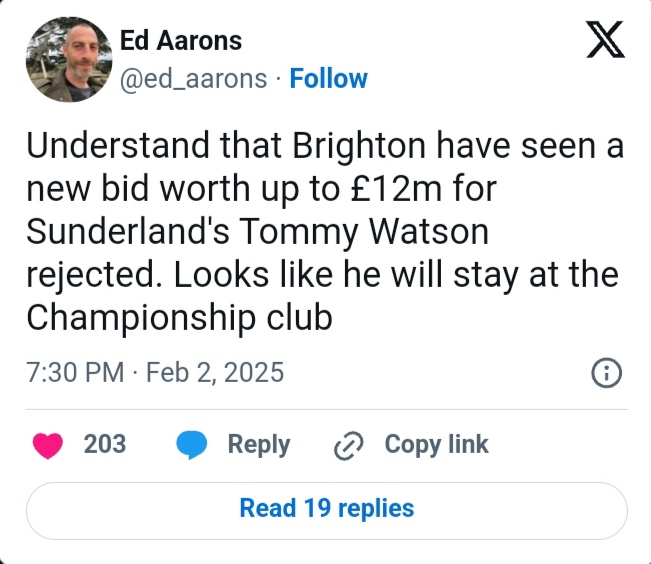This screenshot has height=564, width=651.
Task: Click the 203 likes count
Action: 105,444
